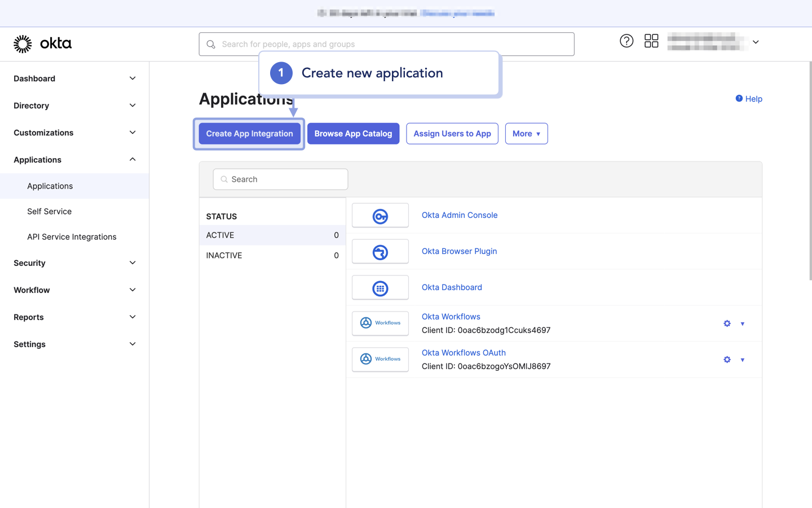
Task: Click the Create App Integration button
Action: [x=249, y=133]
